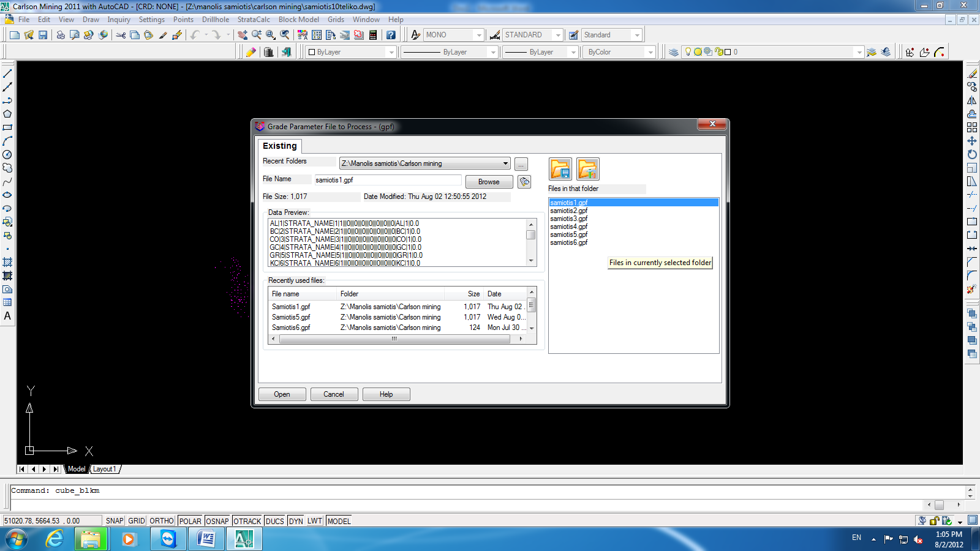Toggle DUCS in status bar
The width and height of the screenshot is (980, 551).
[275, 521]
